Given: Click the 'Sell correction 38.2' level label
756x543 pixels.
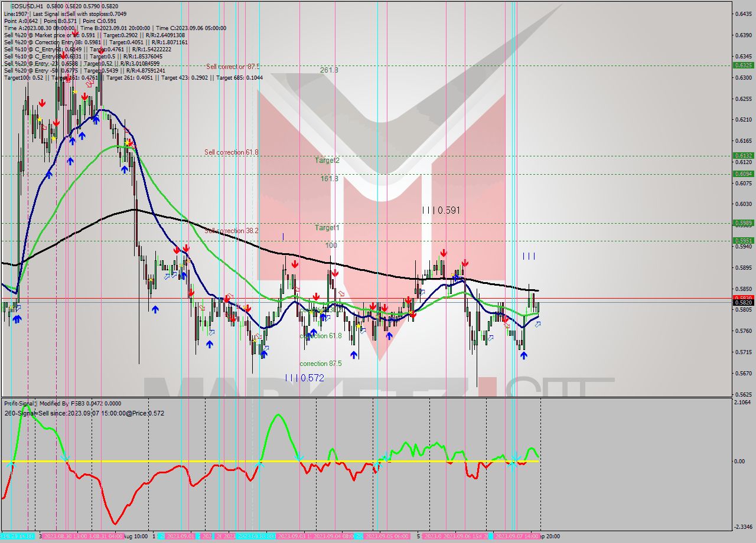Looking at the screenshot, I should click(232, 231).
